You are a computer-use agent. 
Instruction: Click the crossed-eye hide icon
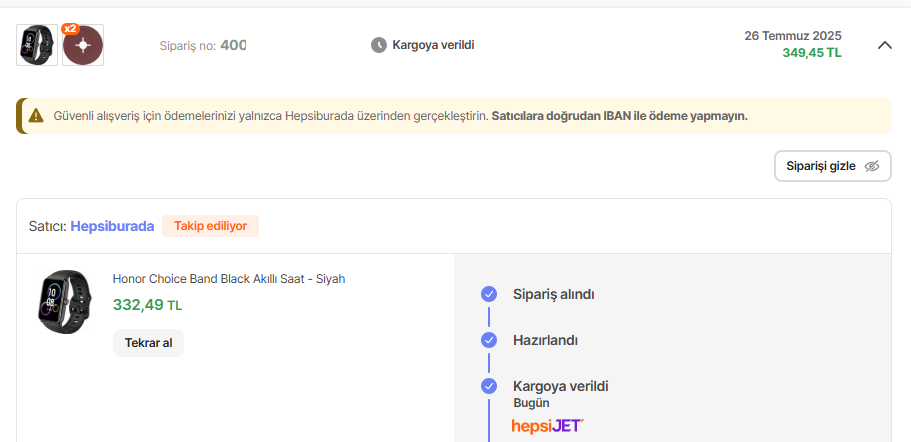[x=871, y=166]
